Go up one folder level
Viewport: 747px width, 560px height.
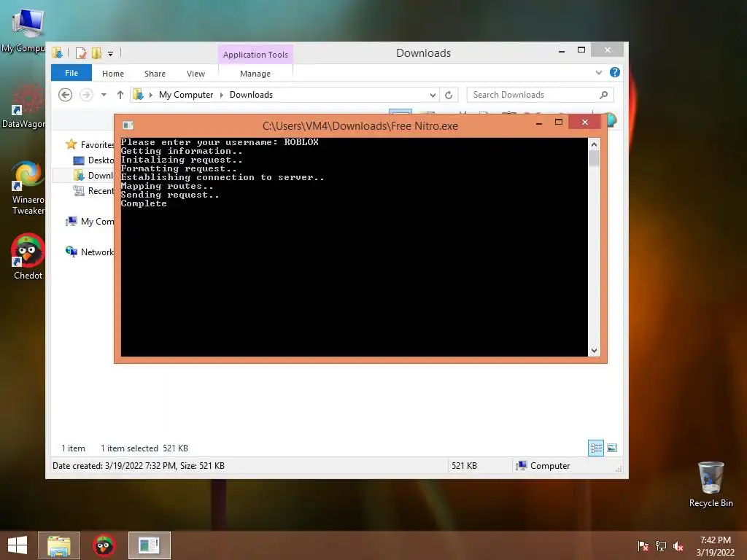click(120, 95)
